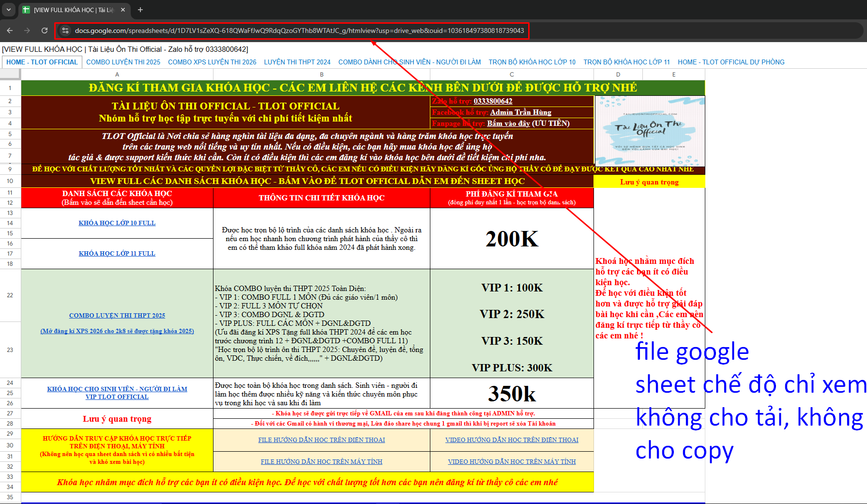867x504 pixels.
Task: Click the THÔNG TIN CHI TIẾT KHÓA HỌC header
Action: click(x=321, y=198)
